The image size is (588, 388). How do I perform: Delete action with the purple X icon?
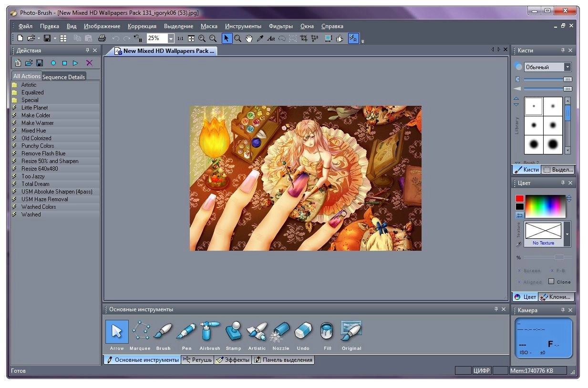[x=89, y=63]
